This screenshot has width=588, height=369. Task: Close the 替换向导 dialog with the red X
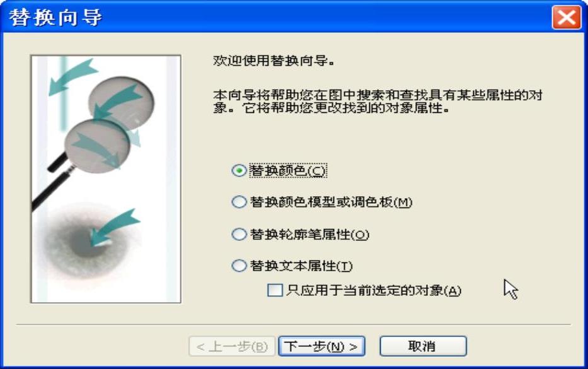click(566, 17)
